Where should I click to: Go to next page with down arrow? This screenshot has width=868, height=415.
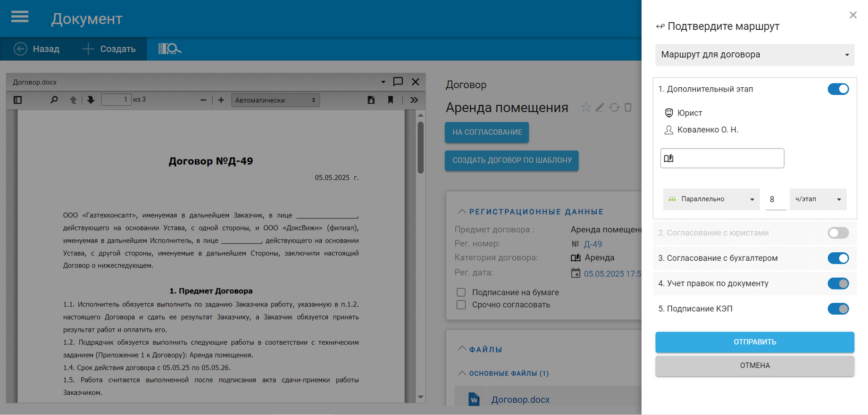tap(91, 100)
